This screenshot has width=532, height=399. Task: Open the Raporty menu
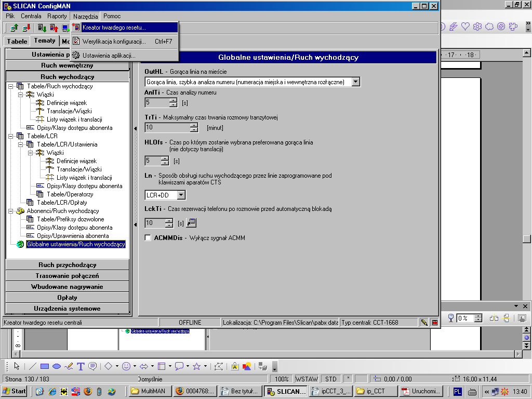(x=57, y=16)
